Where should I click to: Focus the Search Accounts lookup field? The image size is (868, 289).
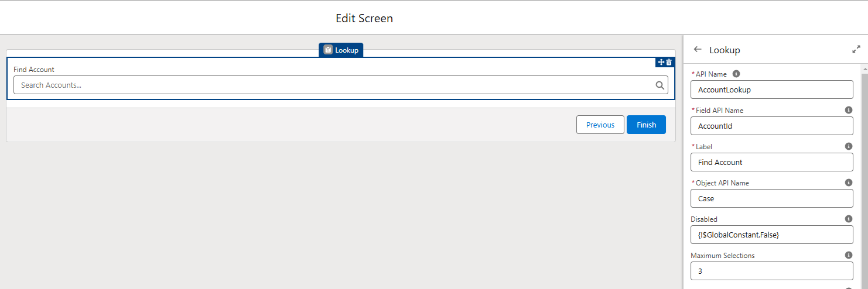point(334,85)
